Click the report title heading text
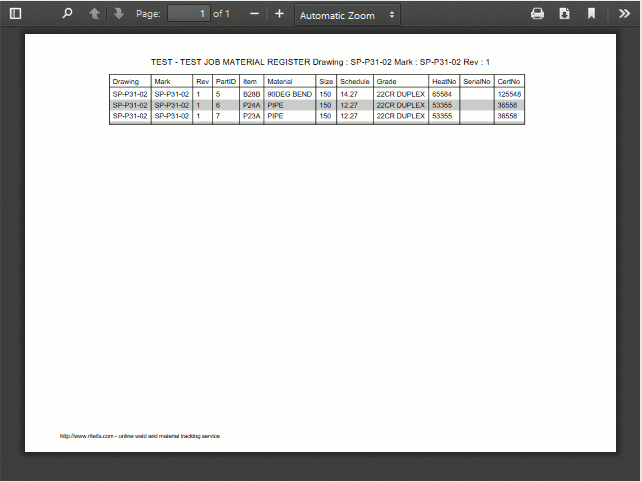The width and height of the screenshot is (642, 482). point(320,62)
